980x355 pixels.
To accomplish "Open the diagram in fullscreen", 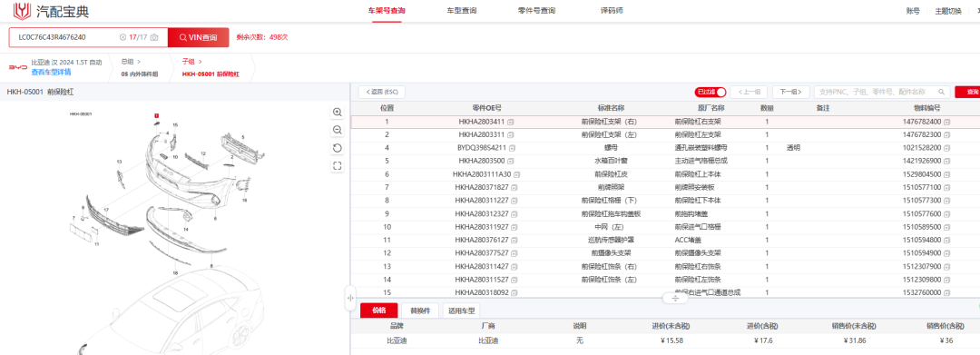I will coord(338,165).
